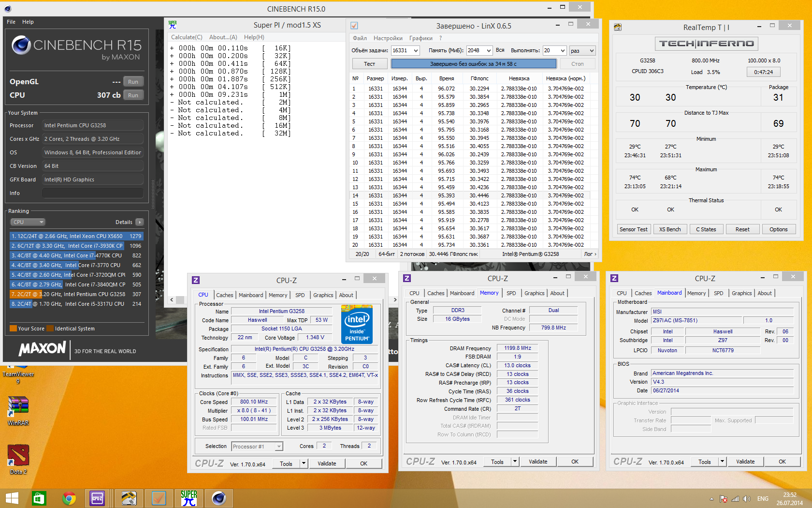Open the LinX Лог link in status bar

point(590,254)
